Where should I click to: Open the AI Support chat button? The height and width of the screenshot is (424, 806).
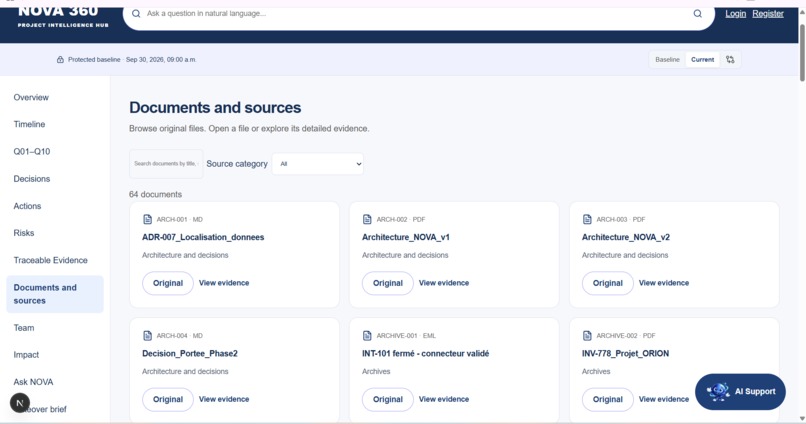[740, 392]
